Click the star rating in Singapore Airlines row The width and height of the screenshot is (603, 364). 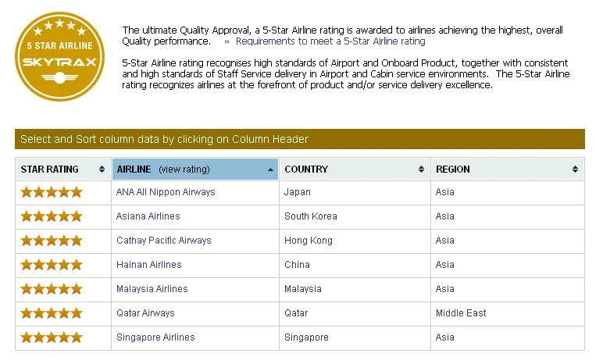tap(52, 337)
